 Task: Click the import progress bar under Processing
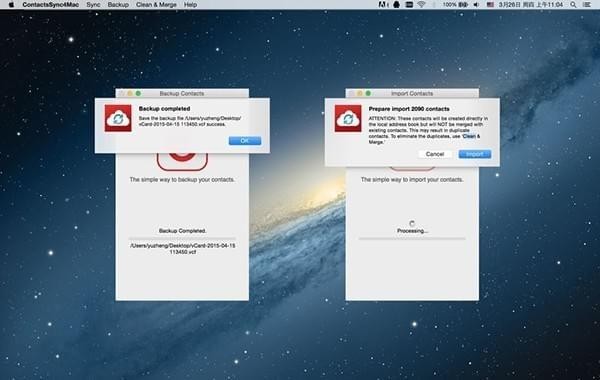pyautogui.click(x=412, y=238)
